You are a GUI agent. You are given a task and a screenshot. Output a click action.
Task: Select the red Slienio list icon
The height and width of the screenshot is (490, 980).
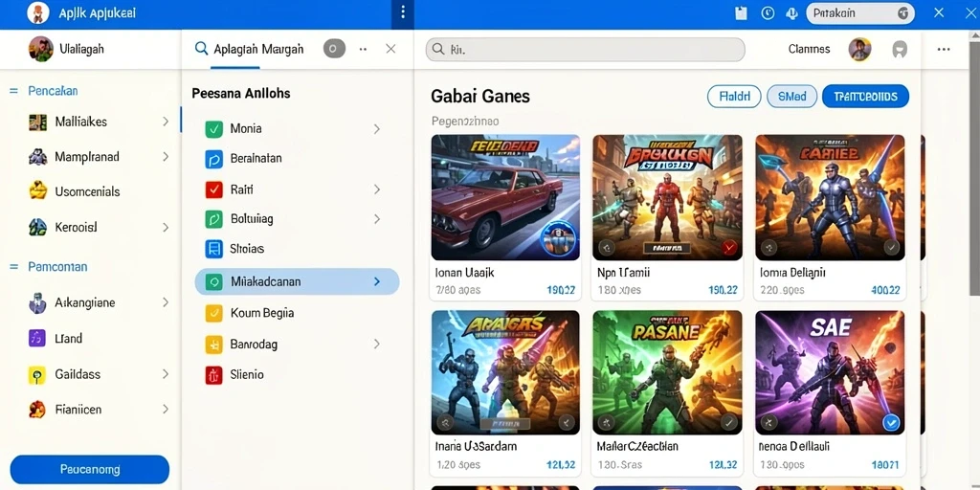(x=213, y=375)
